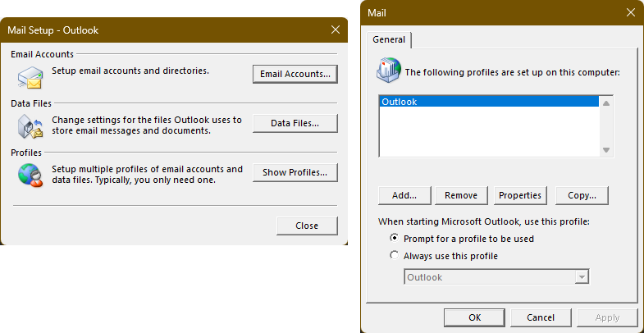Viewport: 644px width, 333px height.
Task: Click the Show Profiles... button
Action: 295,172
